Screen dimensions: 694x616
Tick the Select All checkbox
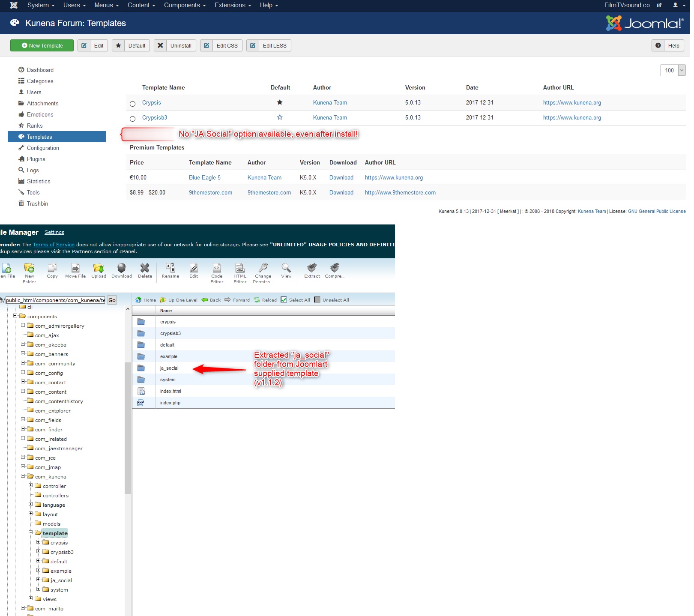click(284, 300)
